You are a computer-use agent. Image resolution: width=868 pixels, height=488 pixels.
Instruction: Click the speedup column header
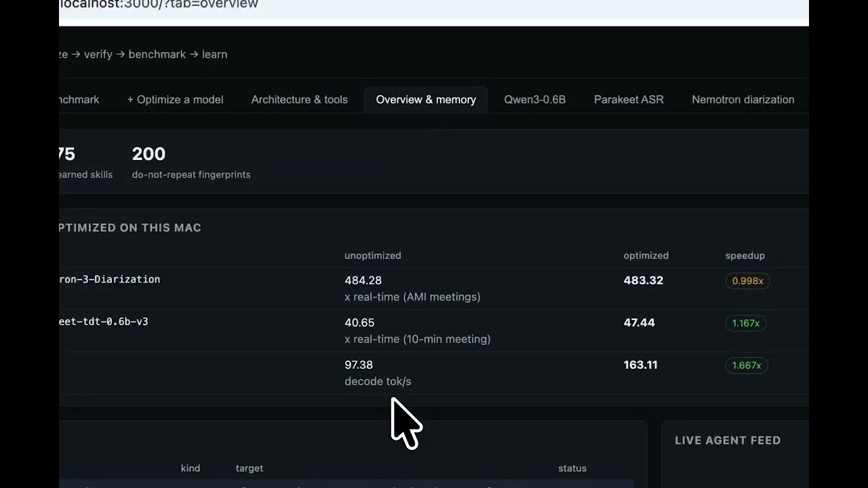pos(745,256)
